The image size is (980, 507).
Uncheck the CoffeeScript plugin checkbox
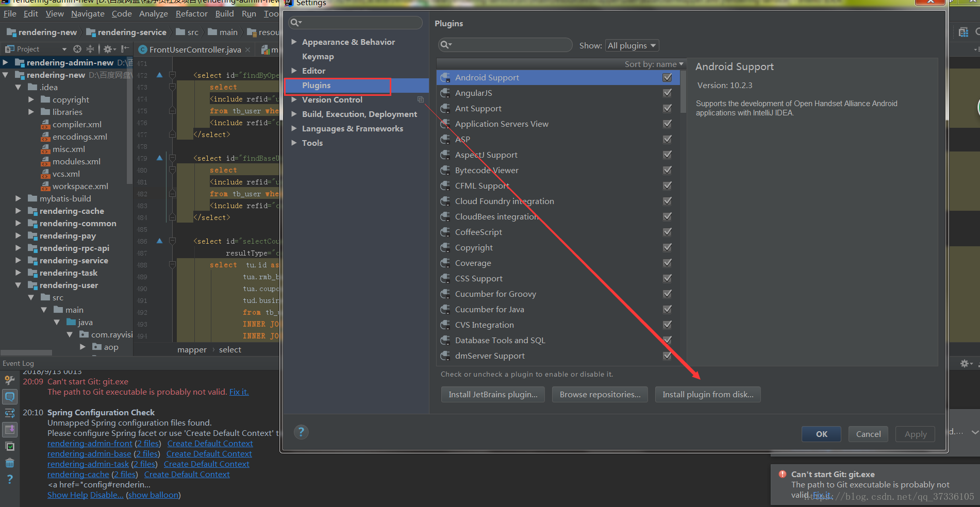667,232
